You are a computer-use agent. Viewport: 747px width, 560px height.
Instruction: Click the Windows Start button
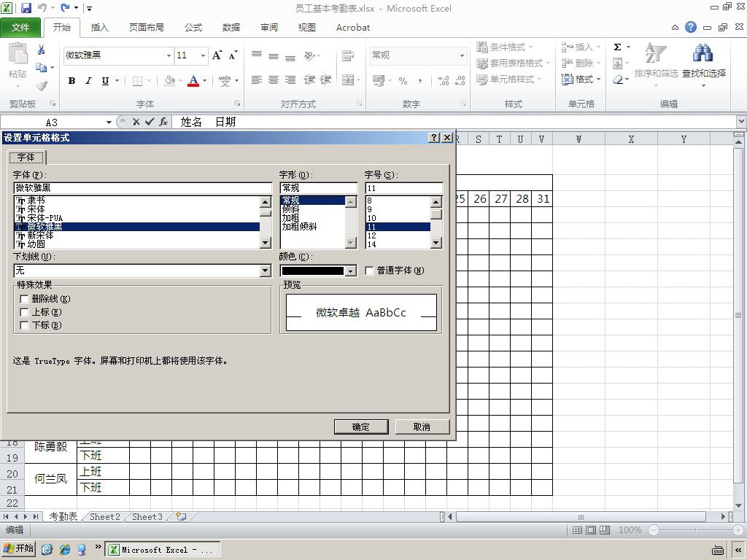coord(19,549)
